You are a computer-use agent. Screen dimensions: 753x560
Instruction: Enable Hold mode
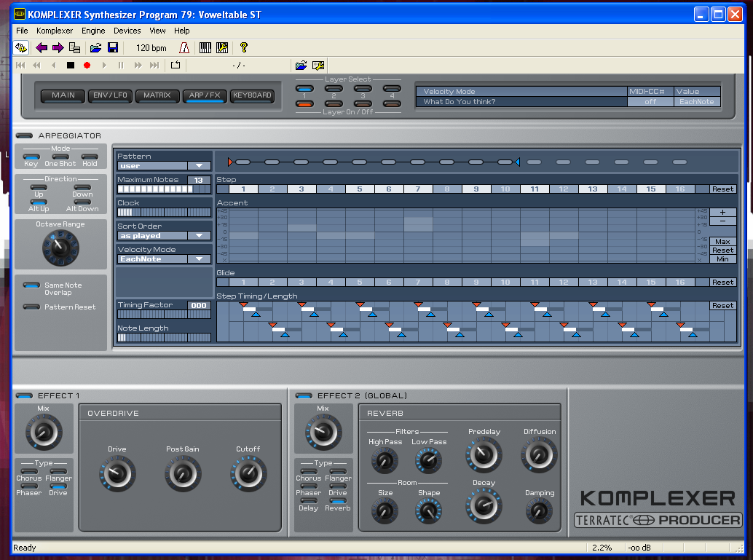tap(90, 157)
